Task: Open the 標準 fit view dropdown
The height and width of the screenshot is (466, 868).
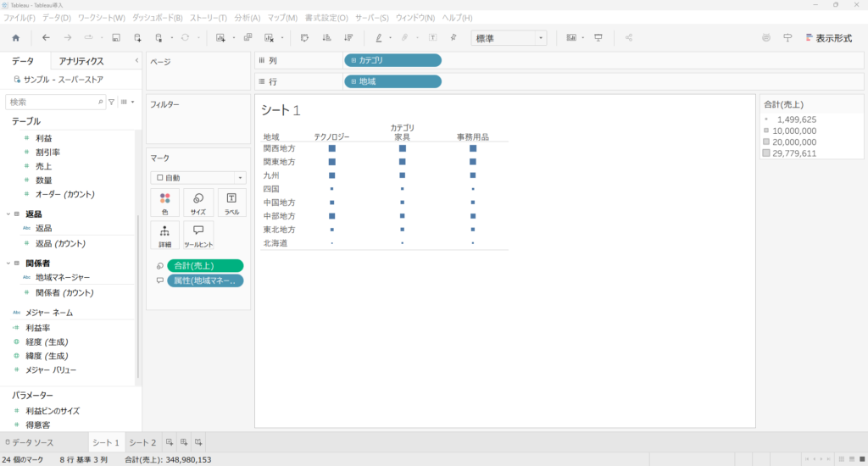Action: pos(509,38)
